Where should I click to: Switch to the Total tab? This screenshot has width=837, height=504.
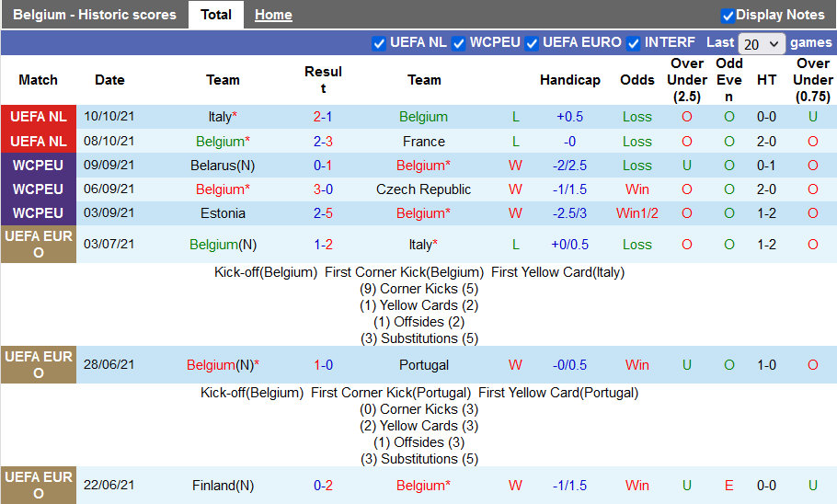click(x=216, y=15)
